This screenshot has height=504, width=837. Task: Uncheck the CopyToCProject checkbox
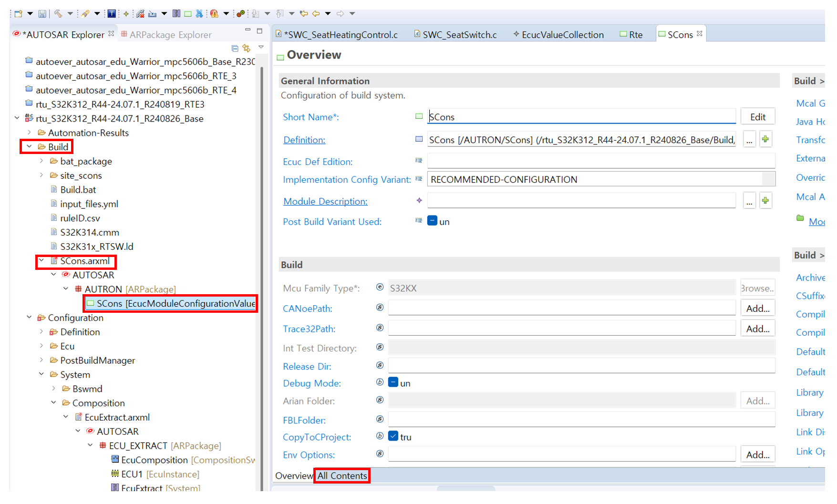tap(393, 437)
